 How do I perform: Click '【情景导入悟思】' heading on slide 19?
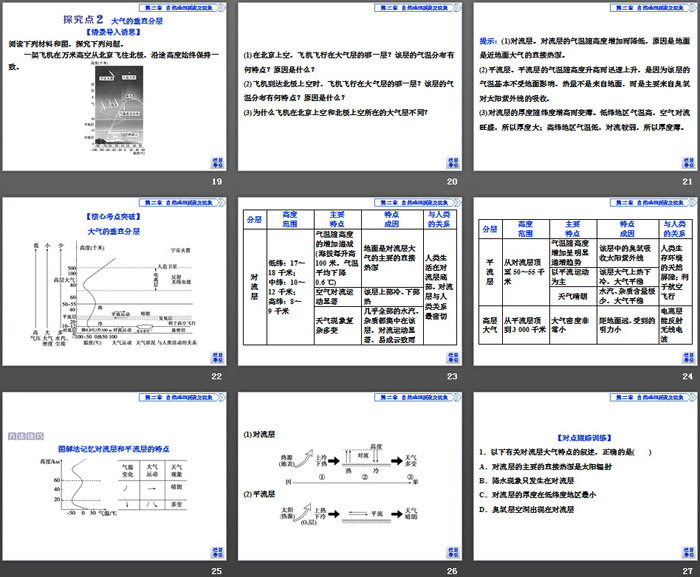(113, 32)
